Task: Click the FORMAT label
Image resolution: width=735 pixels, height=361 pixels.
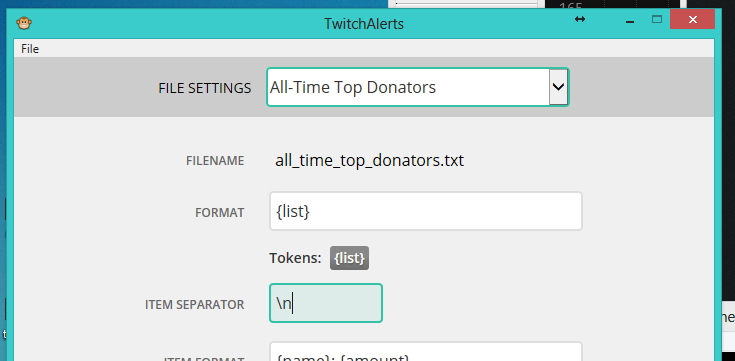Action: click(x=219, y=213)
